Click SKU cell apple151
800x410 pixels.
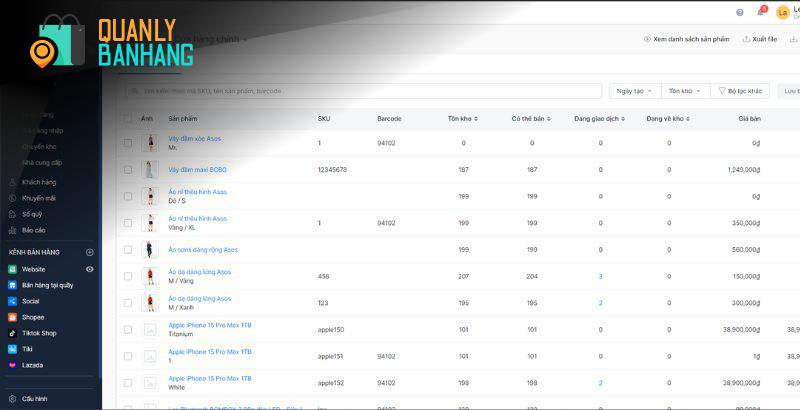pos(331,356)
